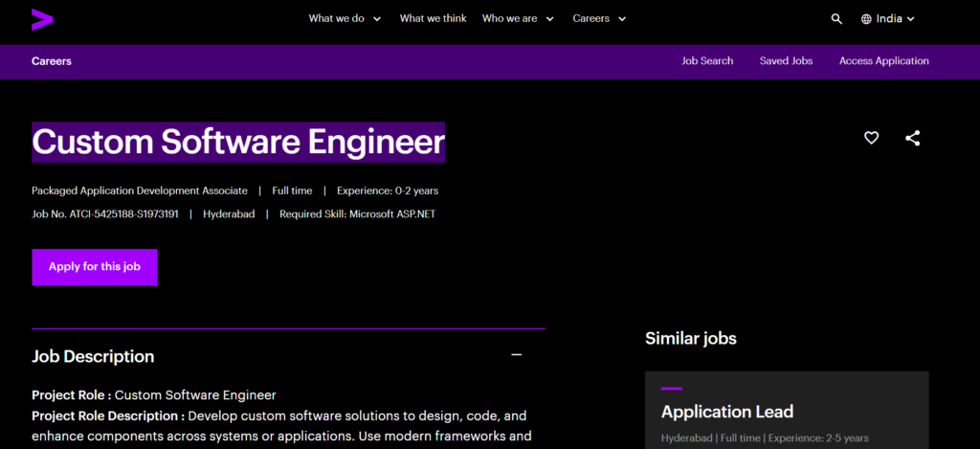This screenshot has width=980, height=449.
Task: Open the Careers dropdown in top navigation
Action: pyautogui.click(x=599, y=18)
